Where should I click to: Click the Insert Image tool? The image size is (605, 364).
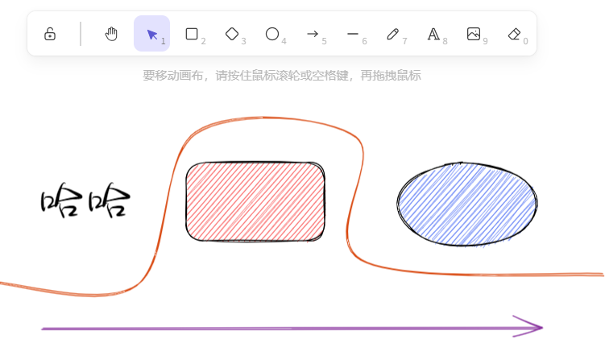474,34
